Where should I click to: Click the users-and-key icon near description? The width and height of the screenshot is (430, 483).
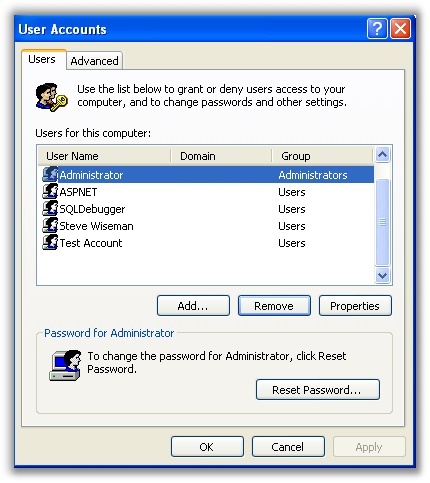coord(51,97)
